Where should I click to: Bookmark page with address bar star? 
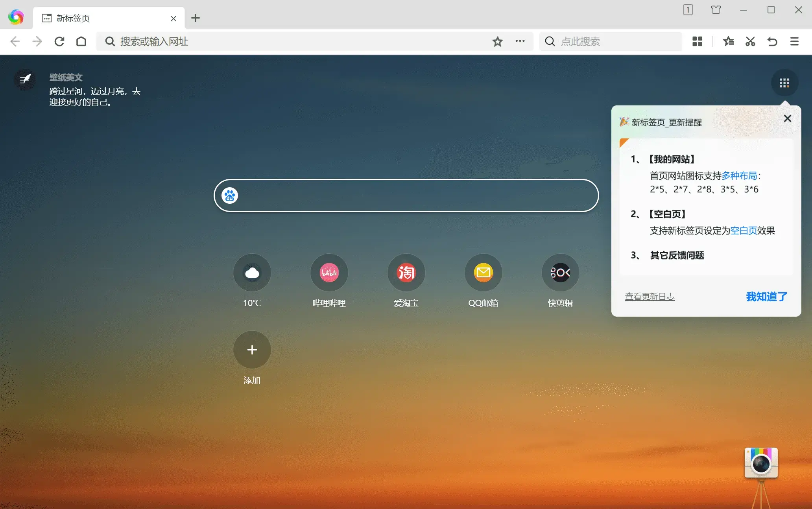tap(498, 41)
